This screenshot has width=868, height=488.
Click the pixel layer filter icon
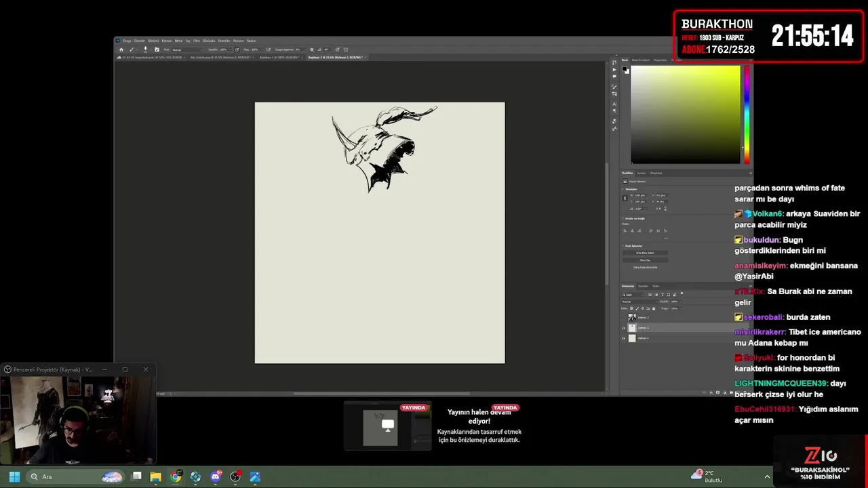[650, 295]
